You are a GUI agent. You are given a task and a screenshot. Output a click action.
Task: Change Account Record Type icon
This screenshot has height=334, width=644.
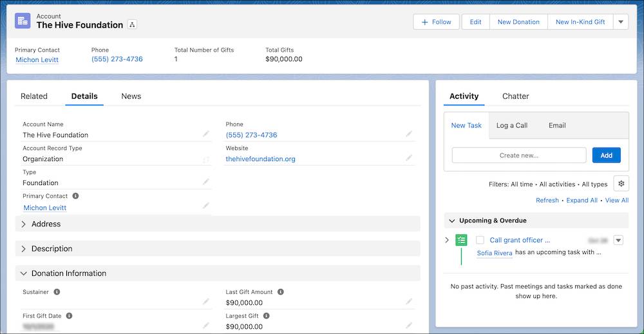pyautogui.click(x=206, y=159)
